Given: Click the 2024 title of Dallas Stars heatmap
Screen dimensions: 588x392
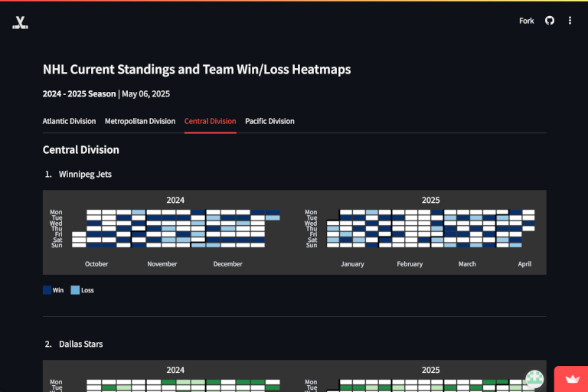Looking at the screenshot, I should [175, 370].
